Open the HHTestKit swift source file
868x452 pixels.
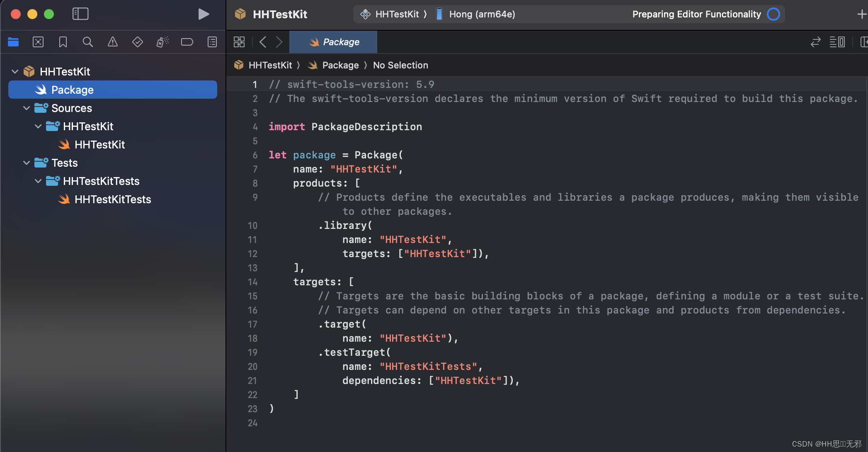(x=113, y=144)
